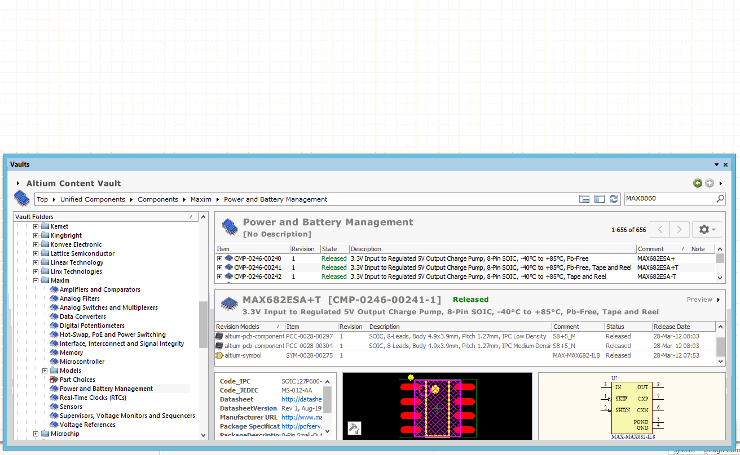Click the component list scroll down arrow
The height and width of the screenshot is (455, 740).
point(720,278)
